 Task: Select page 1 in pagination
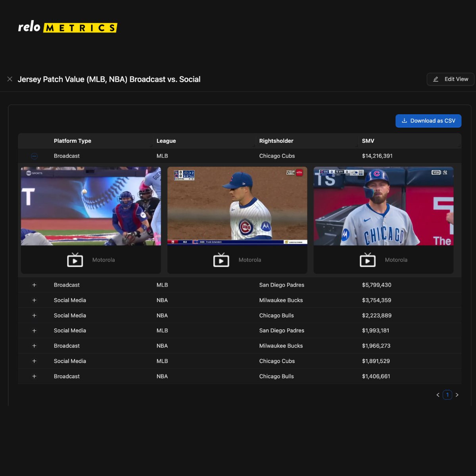coord(447,395)
